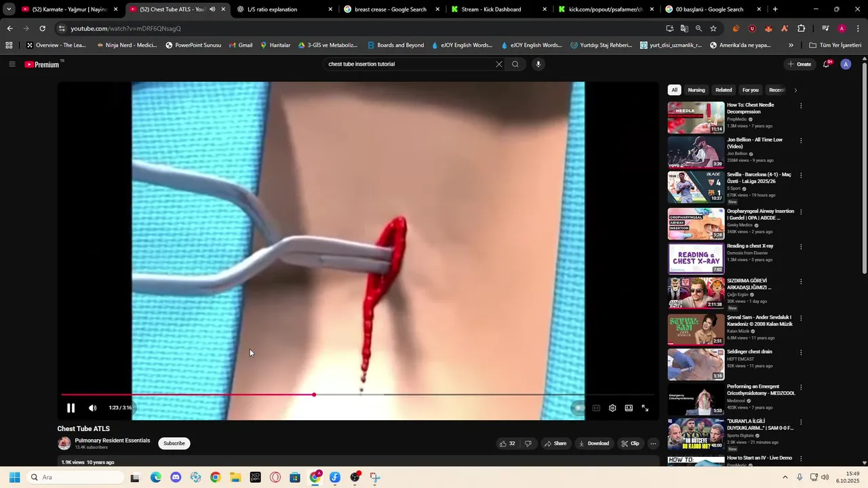Show more bookmarks with double chevron
Image resolution: width=868 pixels, height=488 pixels.
click(791, 45)
